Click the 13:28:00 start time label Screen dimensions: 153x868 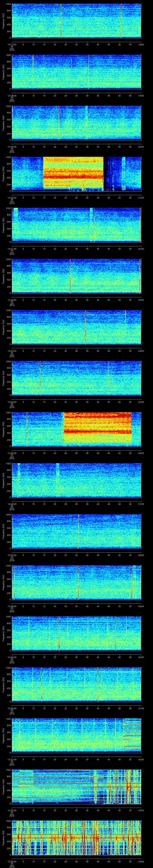point(12,606)
